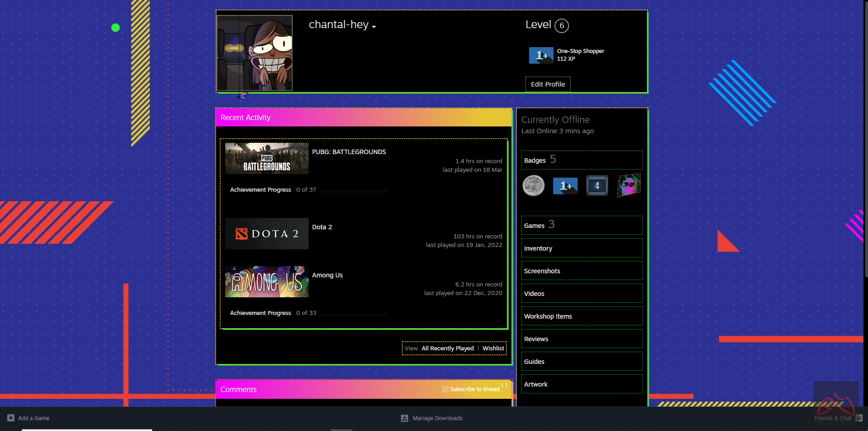Click the Edit Profile button
868x431 pixels.
click(548, 84)
